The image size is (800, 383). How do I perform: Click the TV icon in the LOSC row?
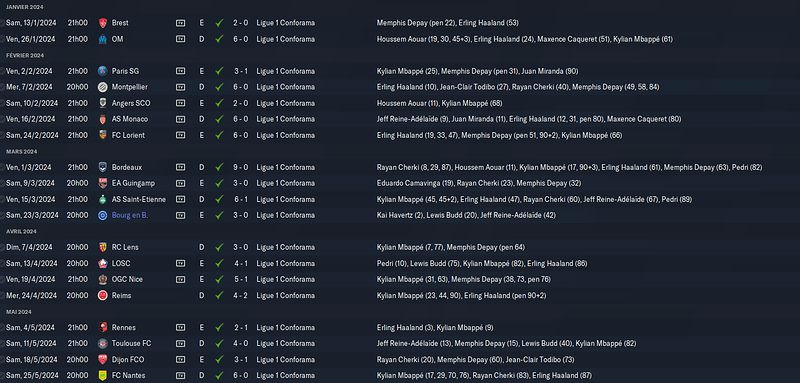tap(180, 264)
